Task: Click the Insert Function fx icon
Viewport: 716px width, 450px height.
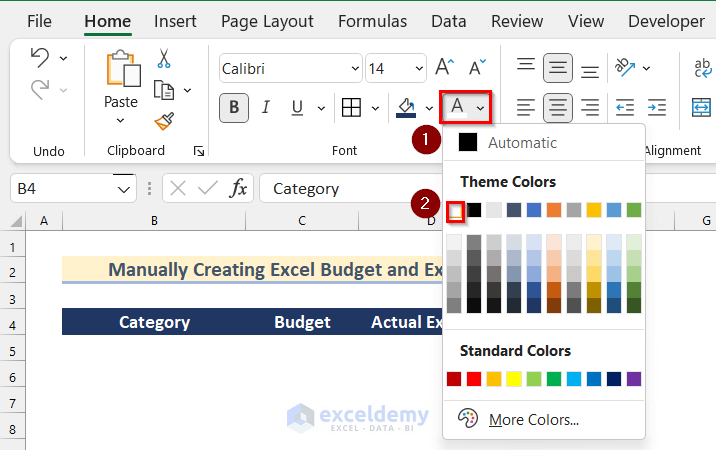Action: [239, 188]
